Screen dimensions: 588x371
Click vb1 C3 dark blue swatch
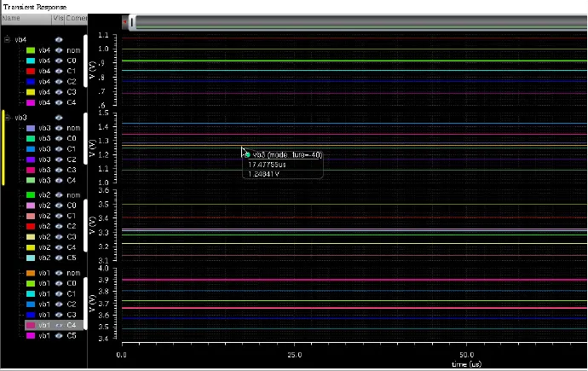click(x=31, y=315)
